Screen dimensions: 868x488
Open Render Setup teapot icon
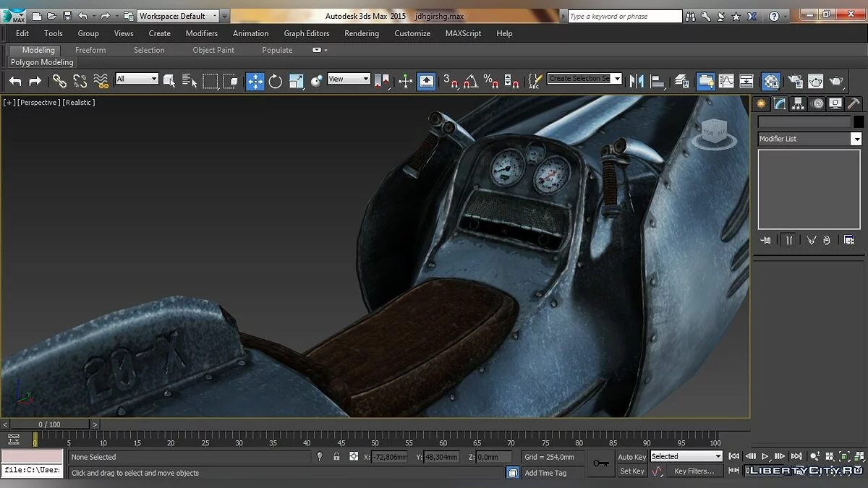795,82
